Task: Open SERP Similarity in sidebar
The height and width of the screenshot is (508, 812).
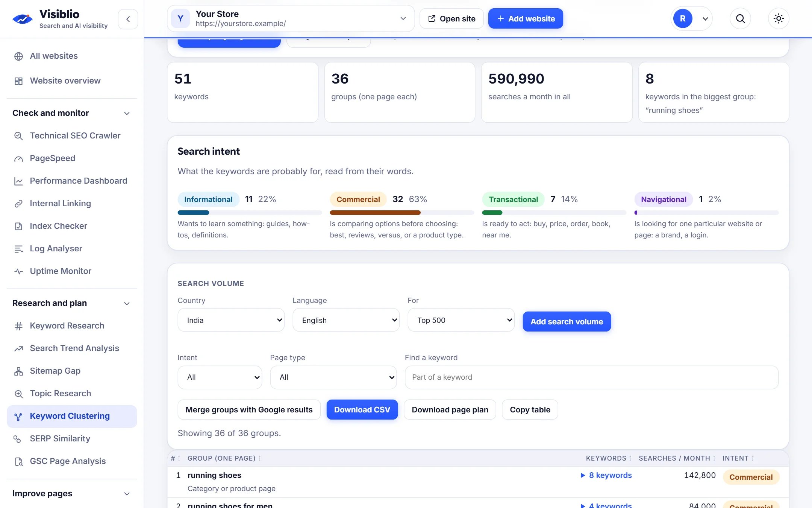Action: tap(72, 439)
